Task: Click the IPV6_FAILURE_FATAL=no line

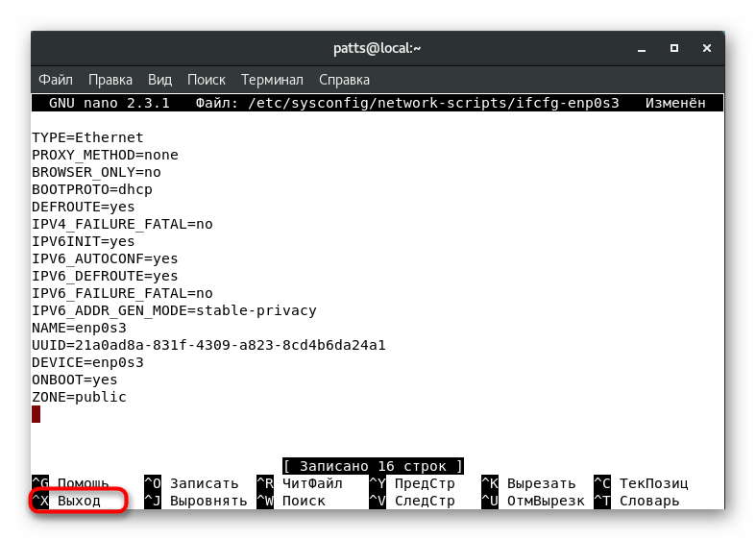Action: pyautogui.click(x=122, y=294)
